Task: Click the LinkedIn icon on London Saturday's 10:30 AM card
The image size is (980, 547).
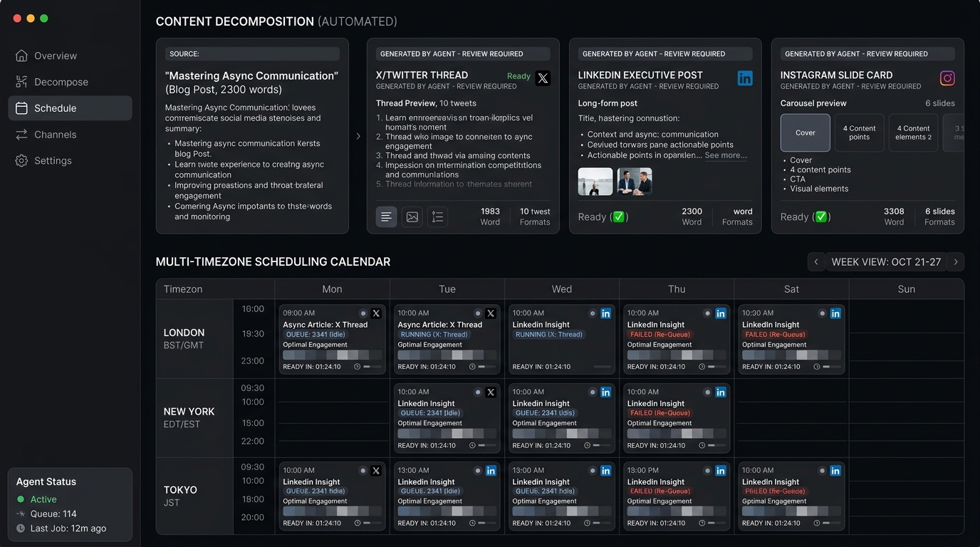Action: pos(835,313)
